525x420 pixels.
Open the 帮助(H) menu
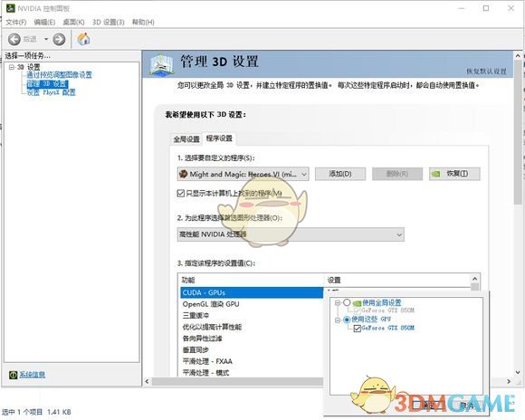(x=143, y=22)
